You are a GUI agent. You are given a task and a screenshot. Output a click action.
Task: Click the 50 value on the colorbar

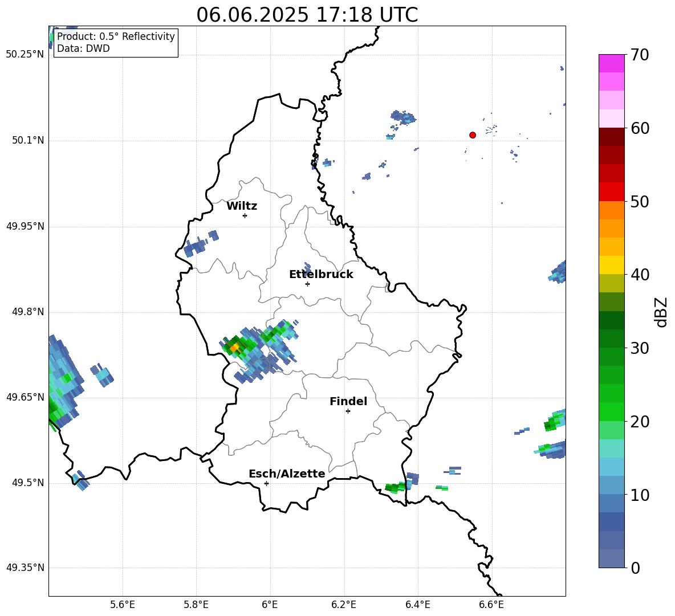pyautogui.click(x=640, y=201)
